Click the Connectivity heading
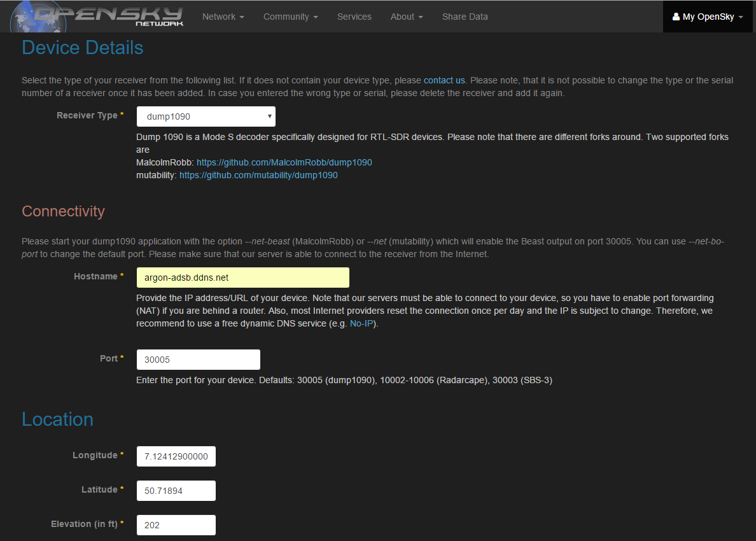 click(63, 211)
